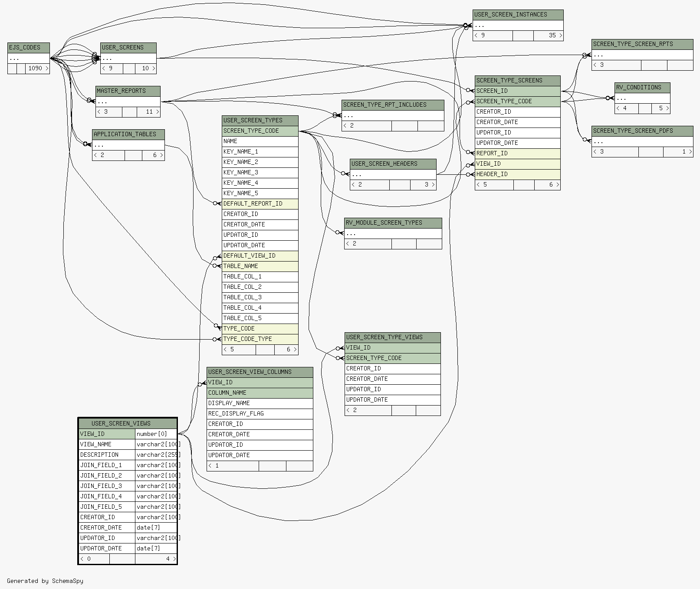
Task: Click the KEY_NAME_3 column row
Action: coord(260,173)
